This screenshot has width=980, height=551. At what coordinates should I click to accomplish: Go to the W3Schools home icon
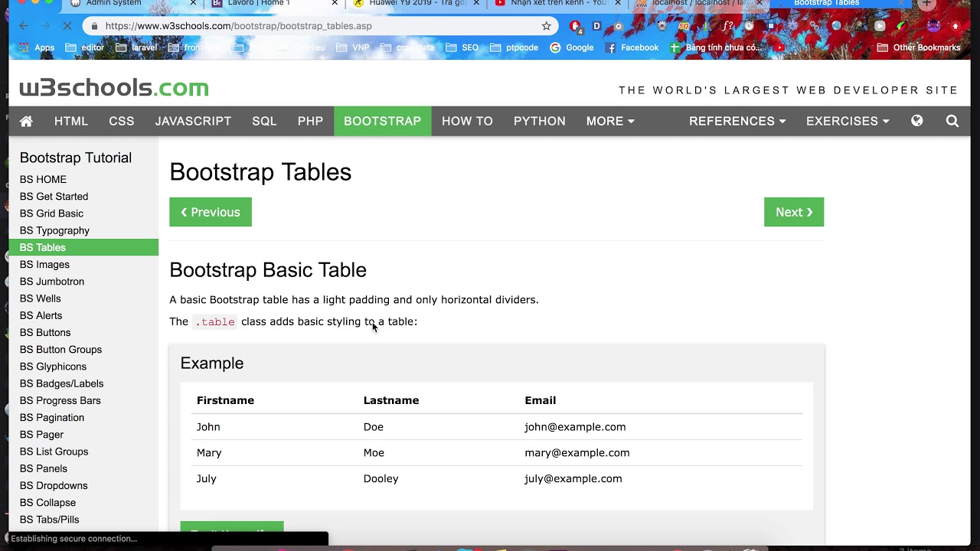26,121
